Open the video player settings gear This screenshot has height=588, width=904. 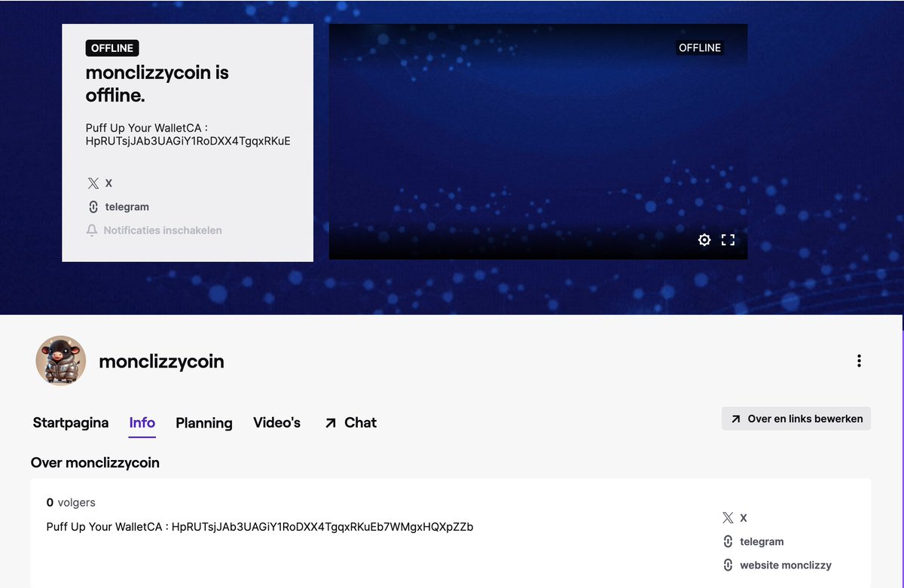(x=704, y=240)
